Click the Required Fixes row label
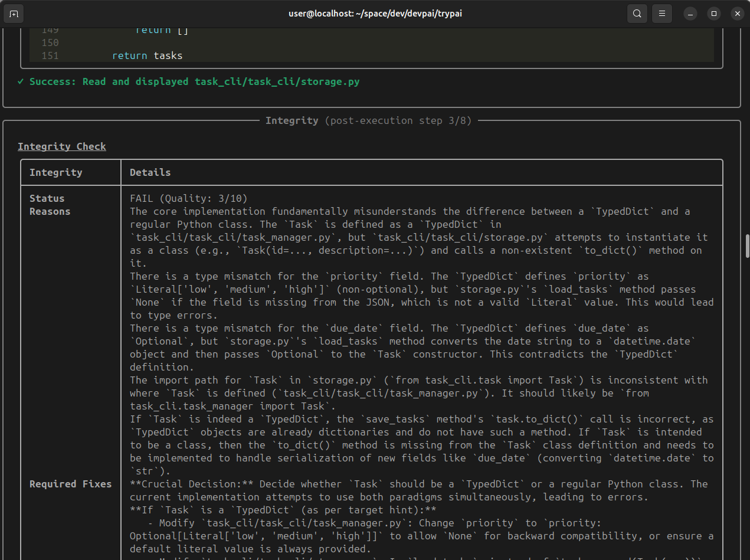750x560 pixels. click(x=70, y=484)
